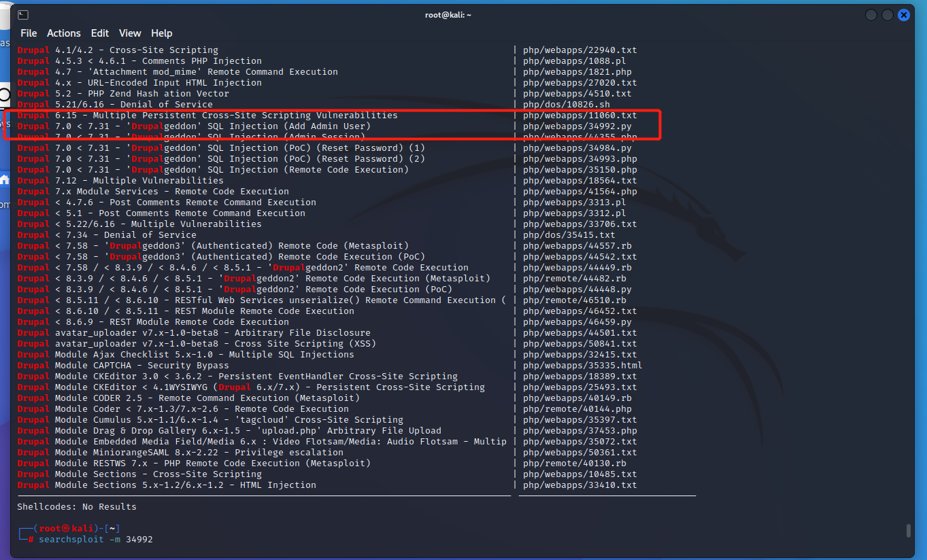Select path php/webapps/3312.pl
The height and width of the screenshot is (560, 927).
point(575,213)
